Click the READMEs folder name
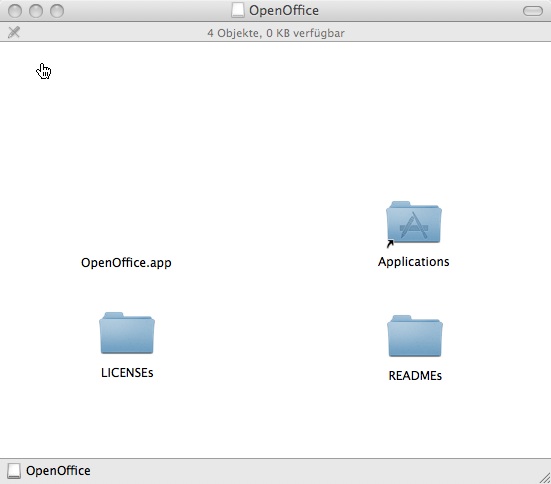Viewport: 551px width, 484px height. 415,376
